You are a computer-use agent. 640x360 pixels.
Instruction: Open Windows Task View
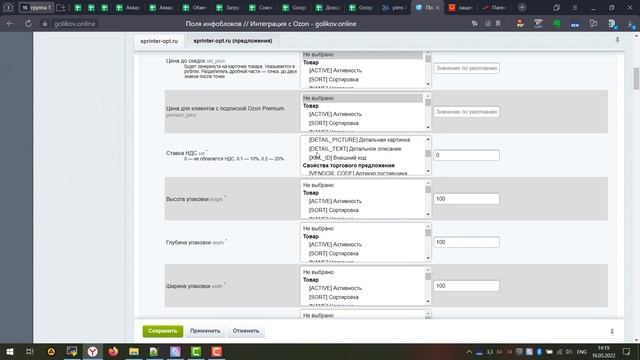(30, 351)
